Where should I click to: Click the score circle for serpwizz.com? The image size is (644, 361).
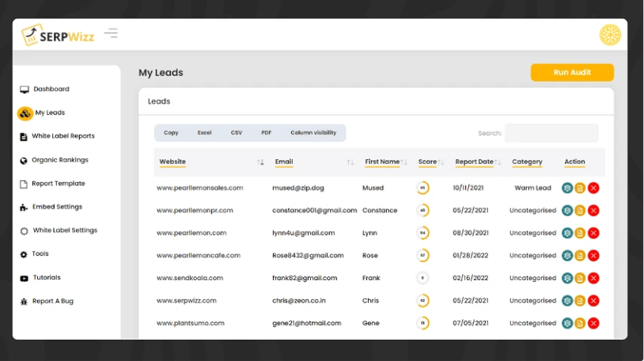pyautogui.click(x=422, y=301)
